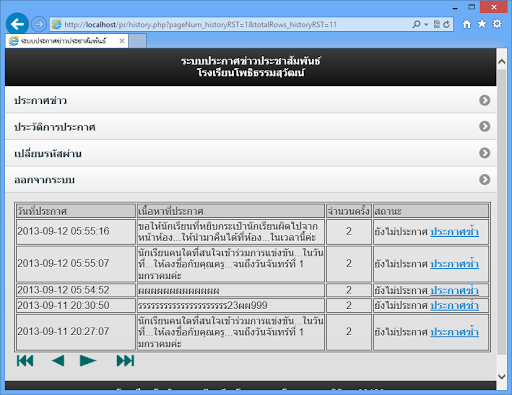This screenshot has height=395, width=512.
Task: Select ออกจากระบบ menu item
Action: click(251, 180)
